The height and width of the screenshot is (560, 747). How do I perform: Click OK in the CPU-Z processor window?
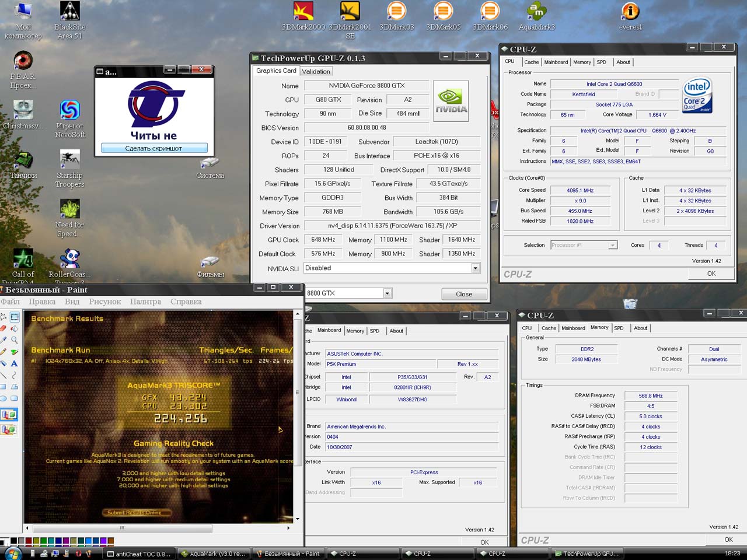tap(711, 273)
